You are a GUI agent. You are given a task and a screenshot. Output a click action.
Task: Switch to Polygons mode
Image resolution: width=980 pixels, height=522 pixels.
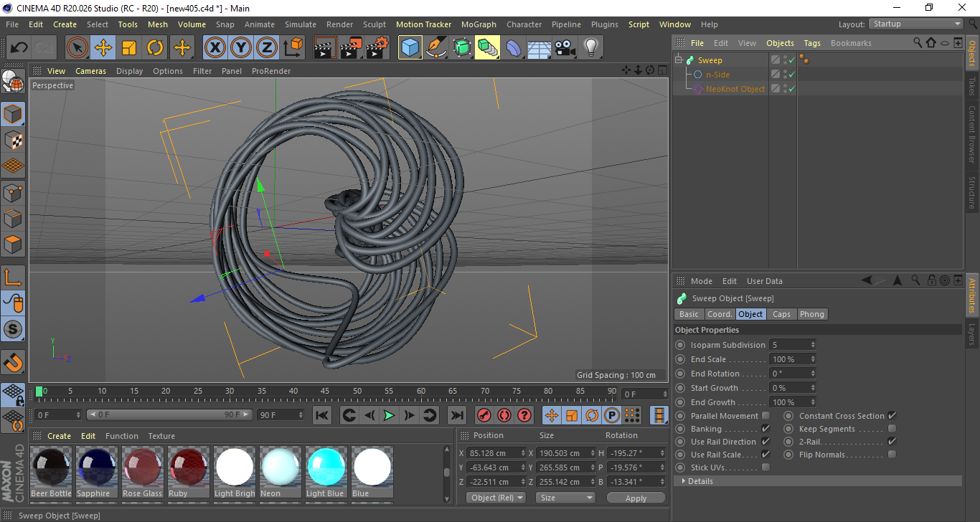coord(13,245)
